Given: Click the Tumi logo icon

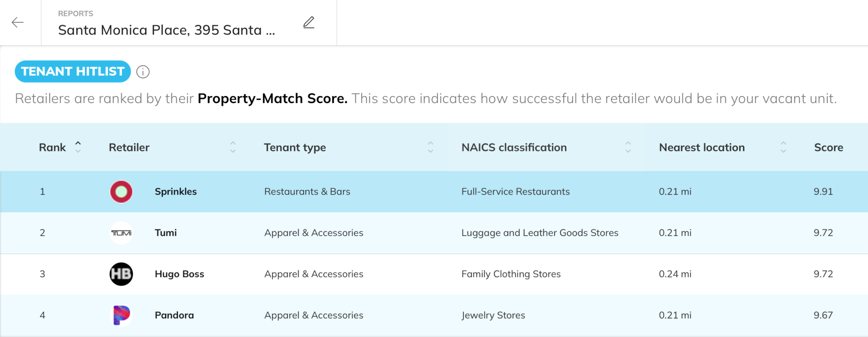Looking at the screenshot, I should [x=121, y=233].
